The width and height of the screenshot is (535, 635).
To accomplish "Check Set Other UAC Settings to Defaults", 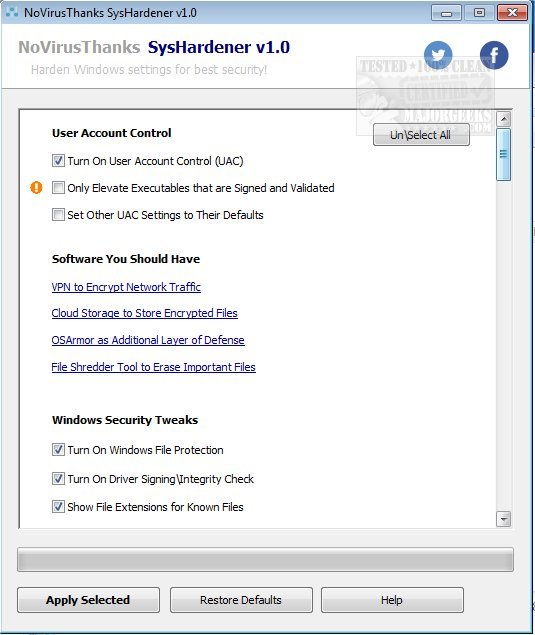I will [58, 215].
